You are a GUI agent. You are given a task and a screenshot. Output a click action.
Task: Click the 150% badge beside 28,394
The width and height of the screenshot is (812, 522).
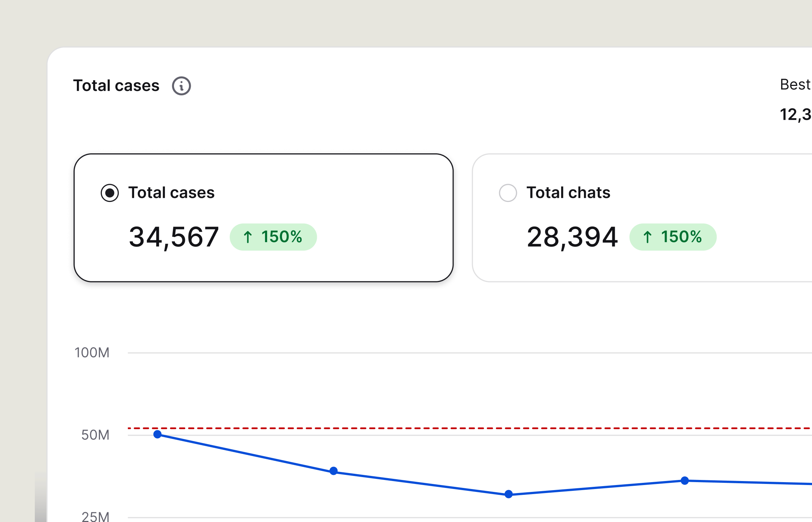(x=673, y=237)
